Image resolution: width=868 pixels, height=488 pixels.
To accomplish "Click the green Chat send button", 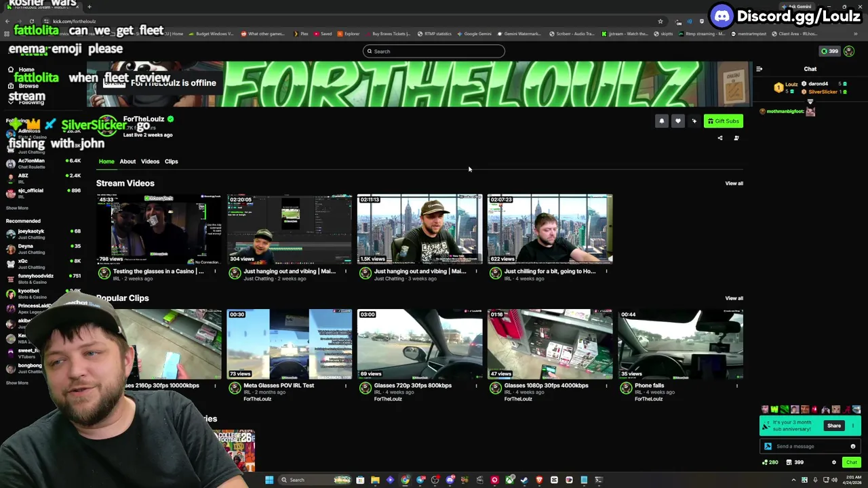I will tap(851, 463).
